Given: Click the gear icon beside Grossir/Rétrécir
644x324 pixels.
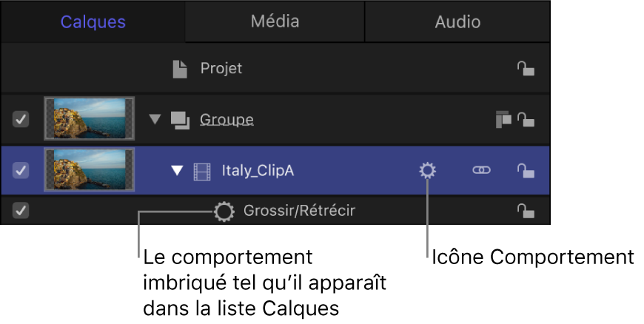Looking at the screenshot, I should tap(223, 212).
